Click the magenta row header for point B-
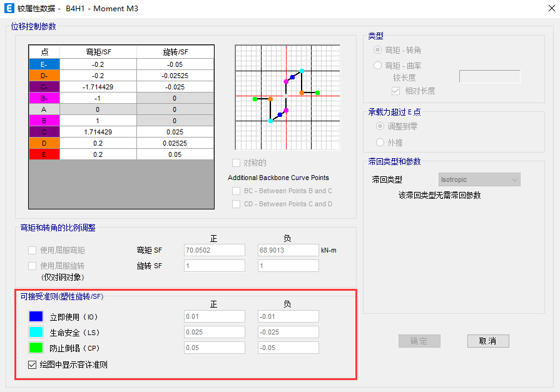The image size is (560, 392). tap(44, 98)
